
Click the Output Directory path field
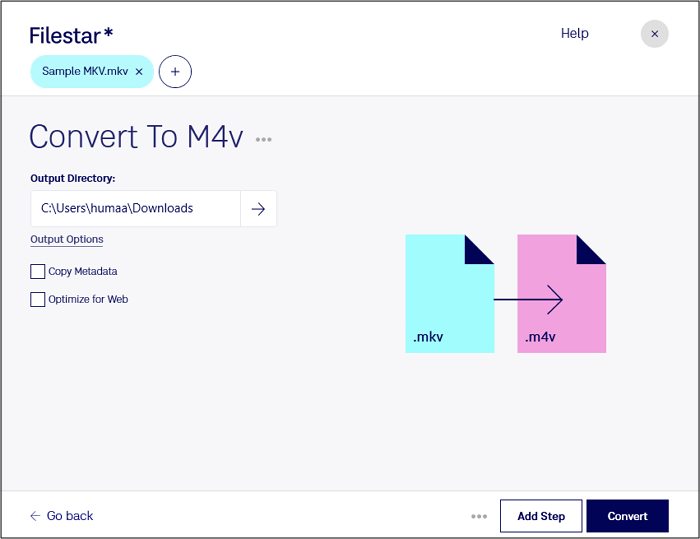click(135, 208)
